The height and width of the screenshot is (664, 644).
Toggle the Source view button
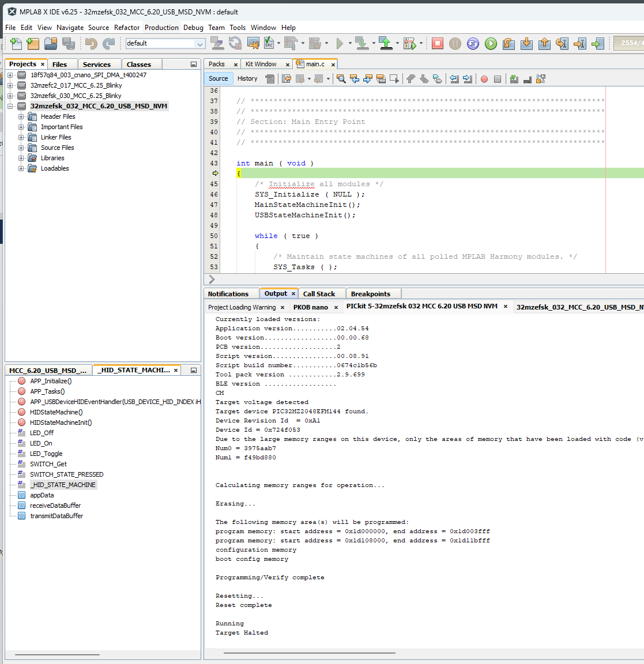click(219, 78)
